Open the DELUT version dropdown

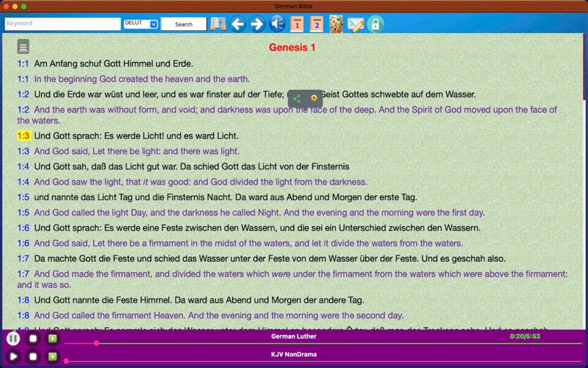(x=140, y=24)
